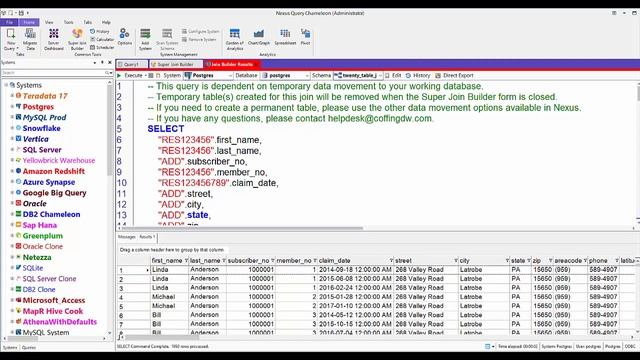
Task: Click the search magnifier in Systems panel
Action: click(107, 73)
